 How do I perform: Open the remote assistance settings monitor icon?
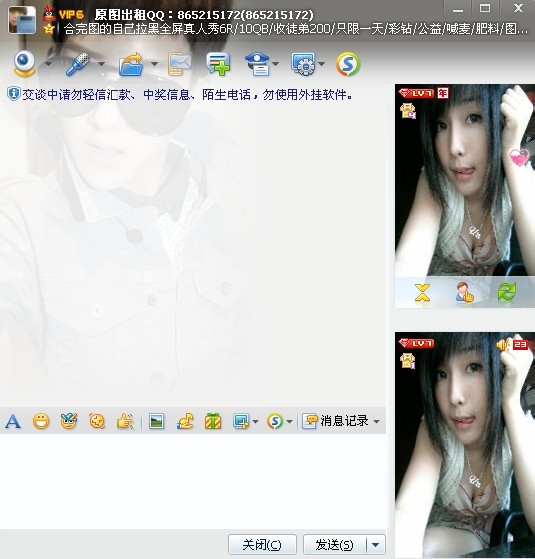click(303, 64)
